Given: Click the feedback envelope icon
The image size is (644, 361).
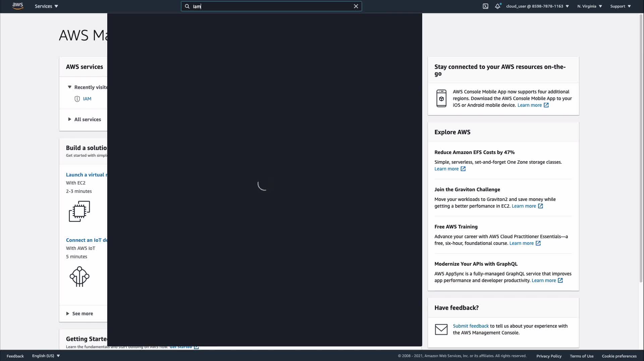Looking at the screenshot, I should pyautogui.click(x=441, y=329).
